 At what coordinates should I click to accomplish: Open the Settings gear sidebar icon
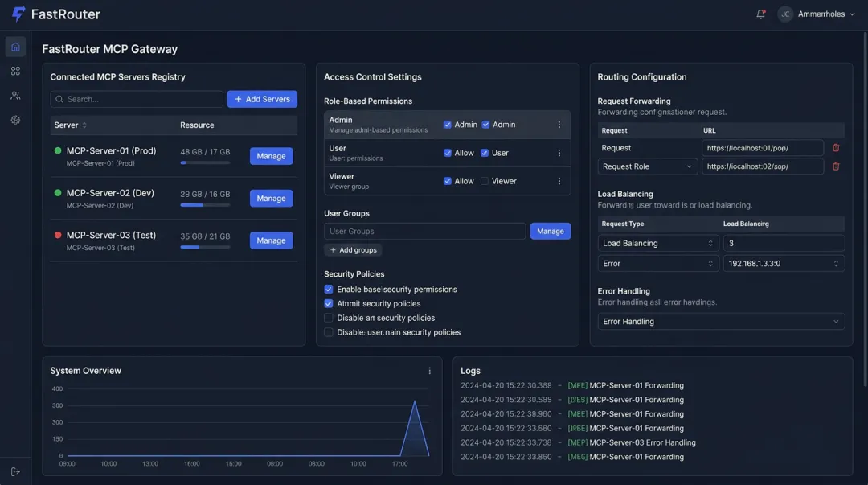pyautogui.click(x=15, y=120)
